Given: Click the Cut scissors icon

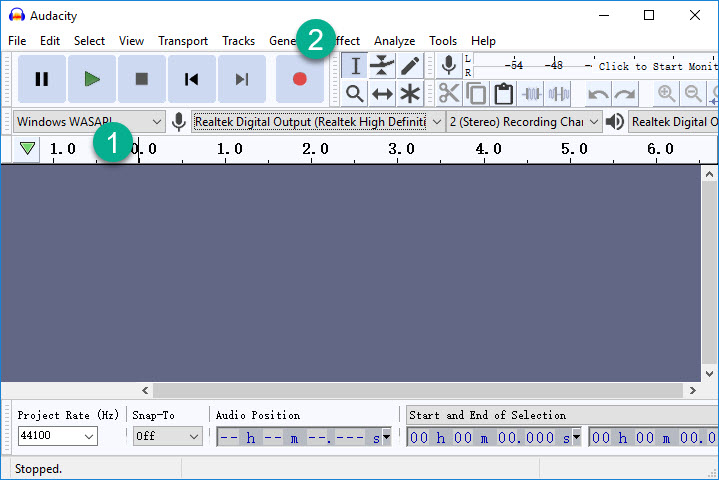Looking at the screenshot, I should coord(448,94).
